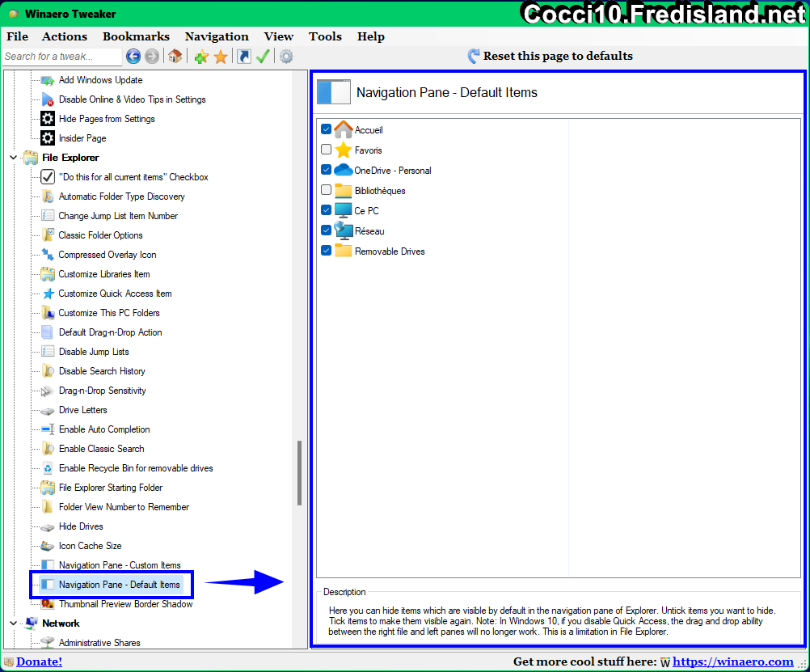This screenshot has height=672, width=810.
Task: Open bookmarks via the orange star icon
Action: 221,57
